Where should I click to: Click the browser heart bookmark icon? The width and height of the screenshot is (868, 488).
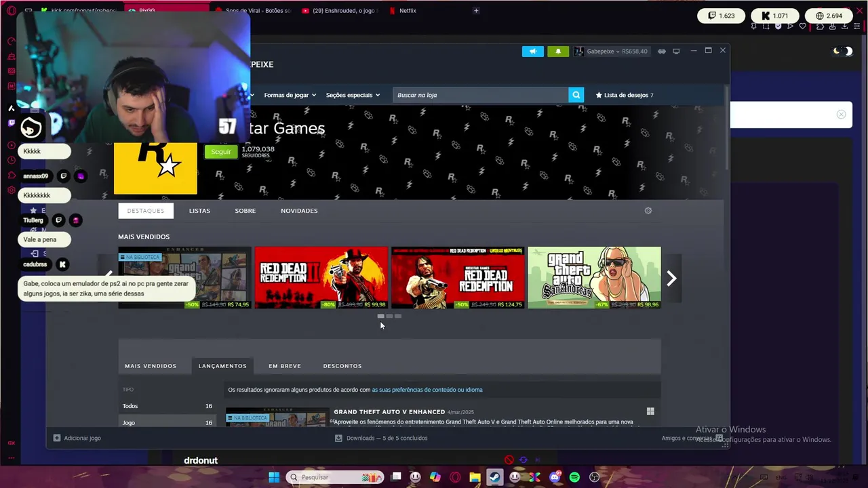coord(803,26)
